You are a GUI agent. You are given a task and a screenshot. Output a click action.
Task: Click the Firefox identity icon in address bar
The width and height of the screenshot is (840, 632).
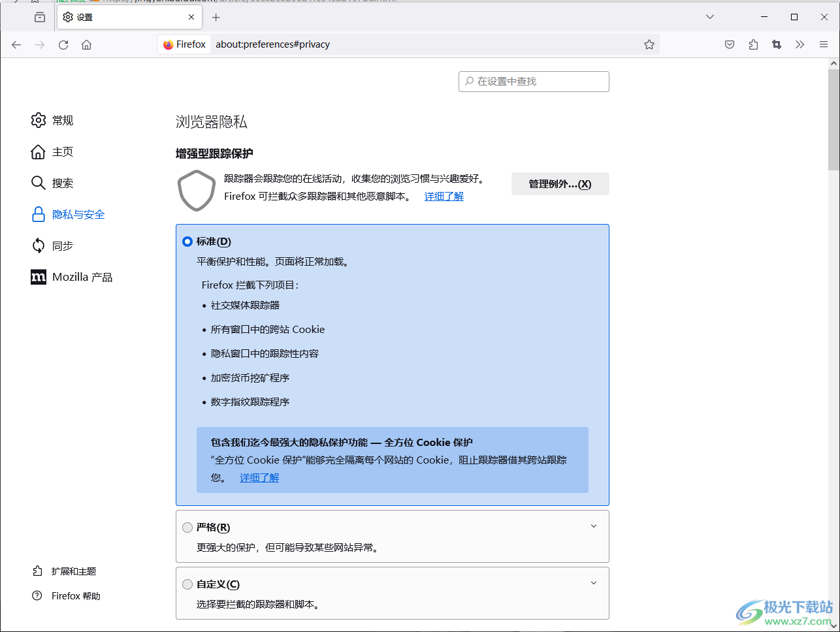point(184,44)
